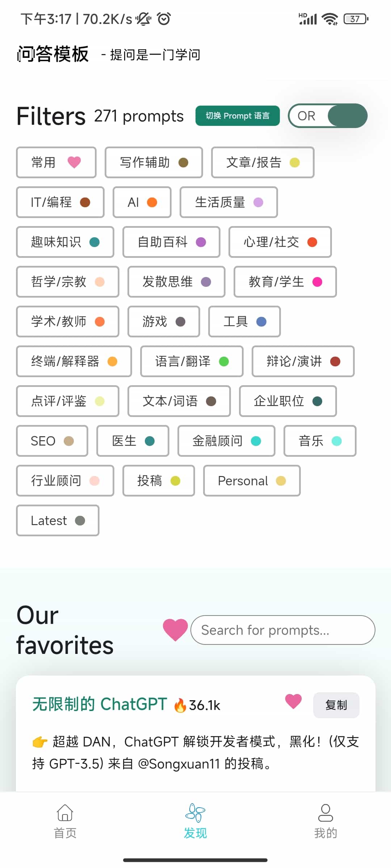Select the 语言/翻译 filter tag

pyautogui.click(x=192, y=361)
